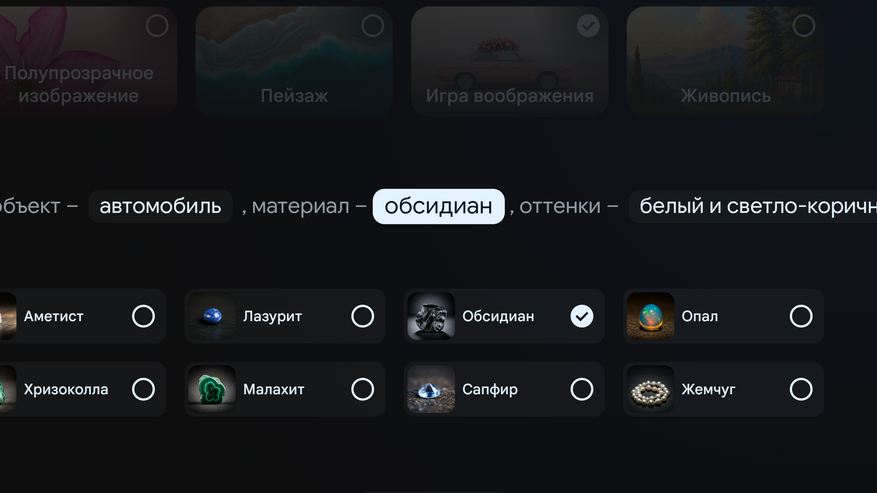Click the colorful Opal gemstone thumbnail

650,316
